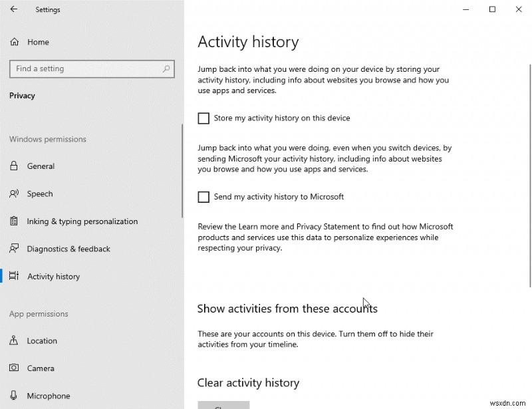Click the Diagnostics & feedback icon
532x409 pixels.
tap(15, 249)
